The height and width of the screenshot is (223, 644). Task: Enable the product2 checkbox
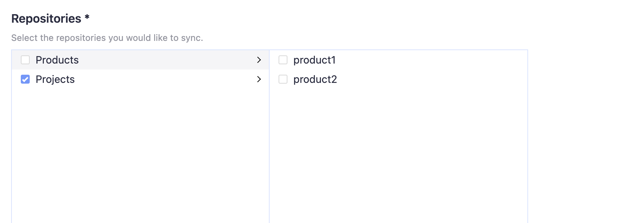click(x=283, y=79)
